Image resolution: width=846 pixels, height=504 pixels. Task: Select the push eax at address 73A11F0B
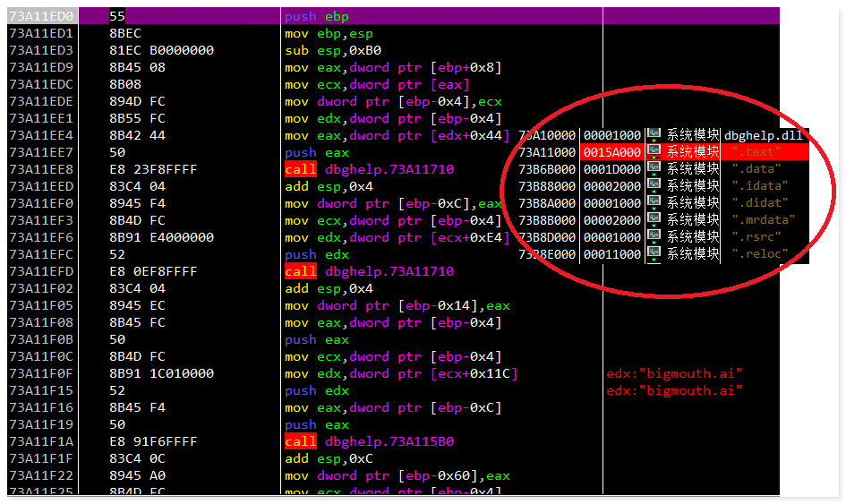(x=317, y=339)
